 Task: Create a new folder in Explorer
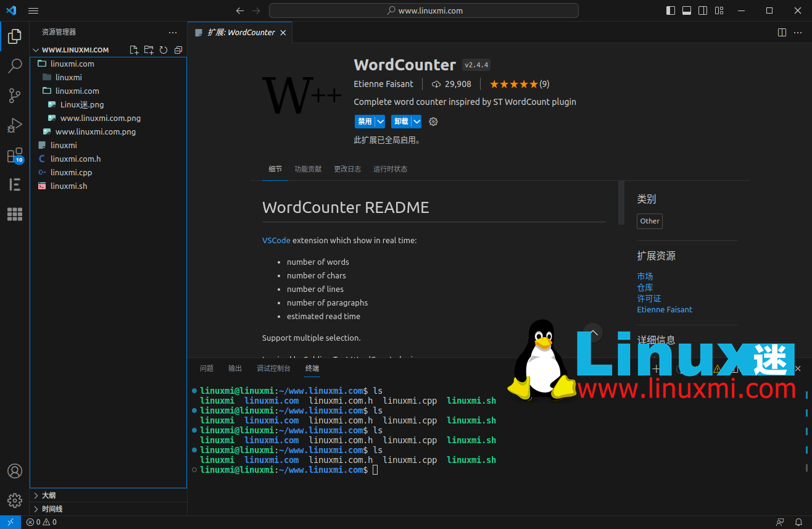point(149,50)
